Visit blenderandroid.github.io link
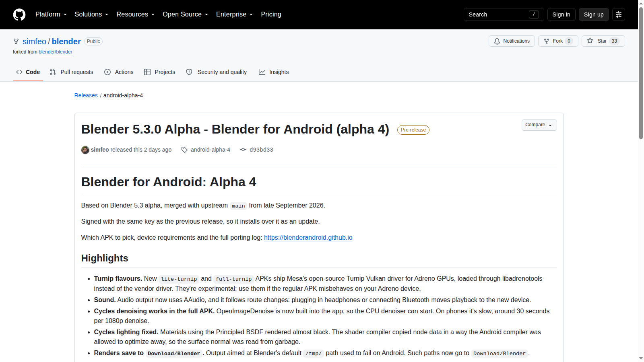Screen dimensions: 644x362 click(x=308, y=238)
